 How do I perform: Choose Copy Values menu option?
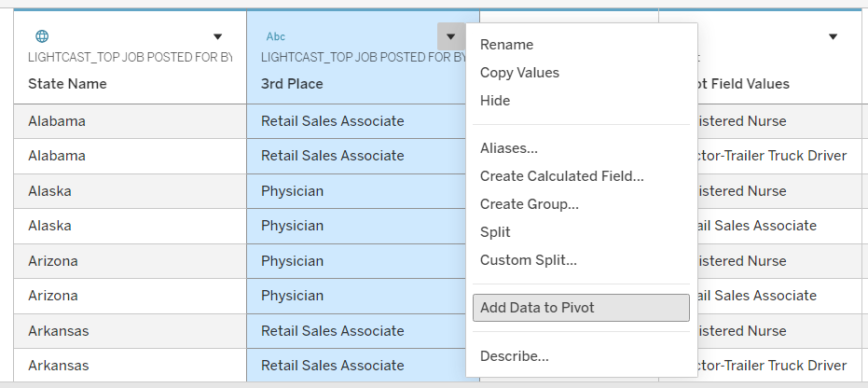519,73
